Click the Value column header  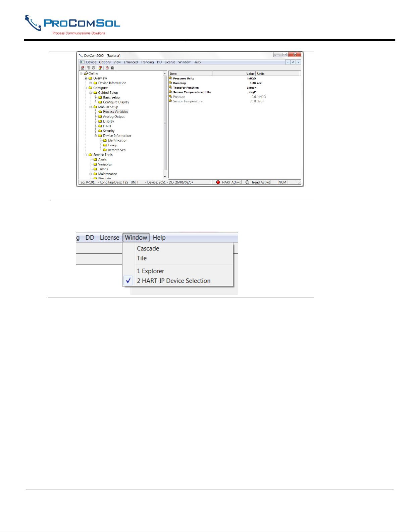coord(234,74)
